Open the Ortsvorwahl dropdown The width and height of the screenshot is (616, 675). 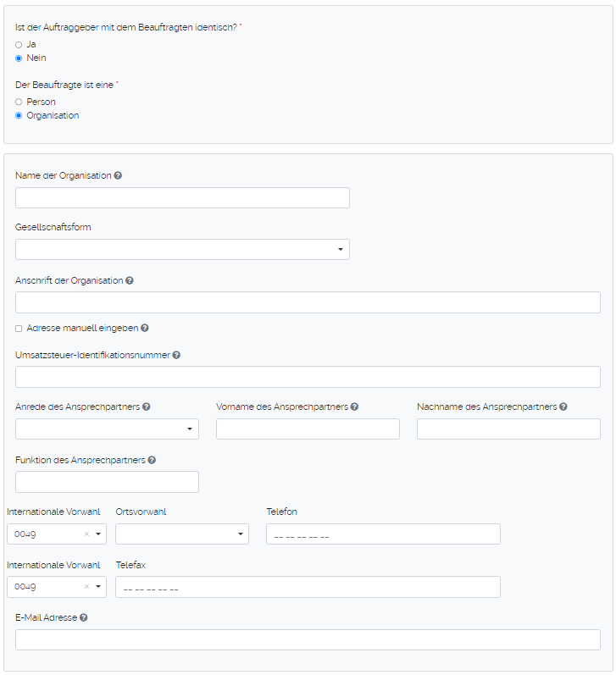[x=182, y=534]
